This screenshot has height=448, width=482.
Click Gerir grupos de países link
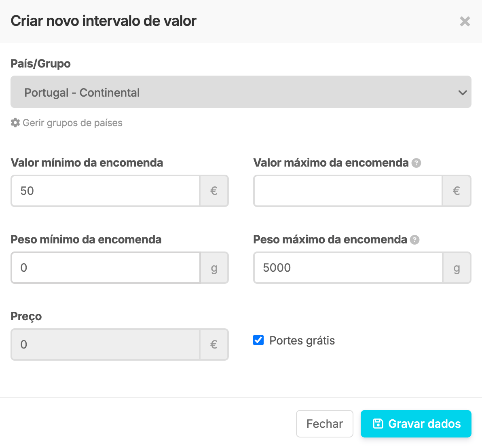tap(72, 123)
